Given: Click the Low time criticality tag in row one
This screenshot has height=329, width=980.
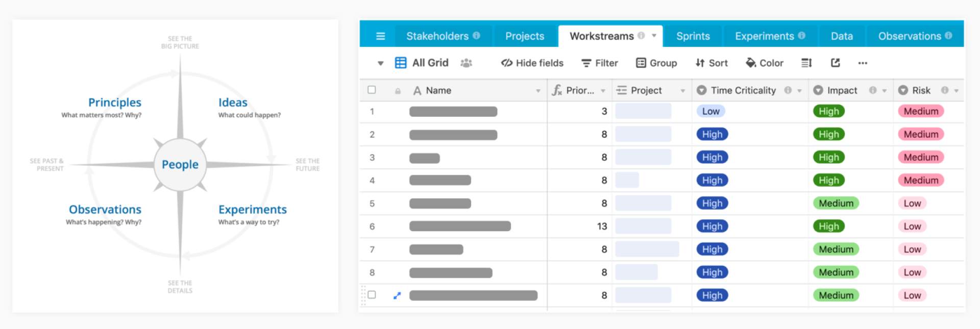Looking at the screenshot, I should tap(710, 111).
